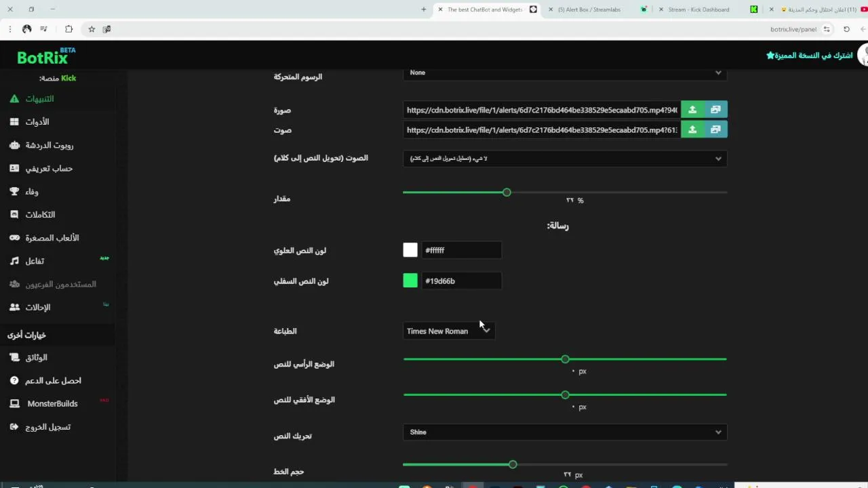Open الإحالات referrals in the sidebar
Image resolution: width=868 pixels, height=488 pixels.
38,308
